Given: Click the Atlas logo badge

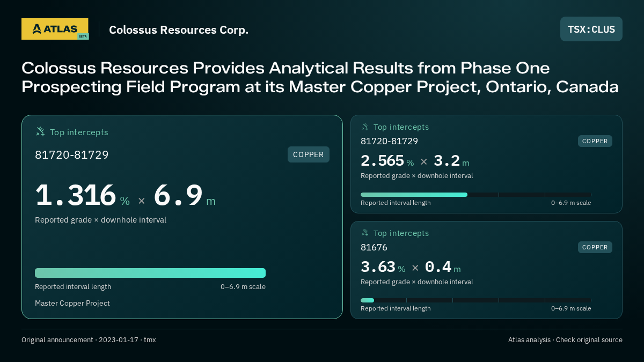Looking at the screenshot, I should point(55,29).
